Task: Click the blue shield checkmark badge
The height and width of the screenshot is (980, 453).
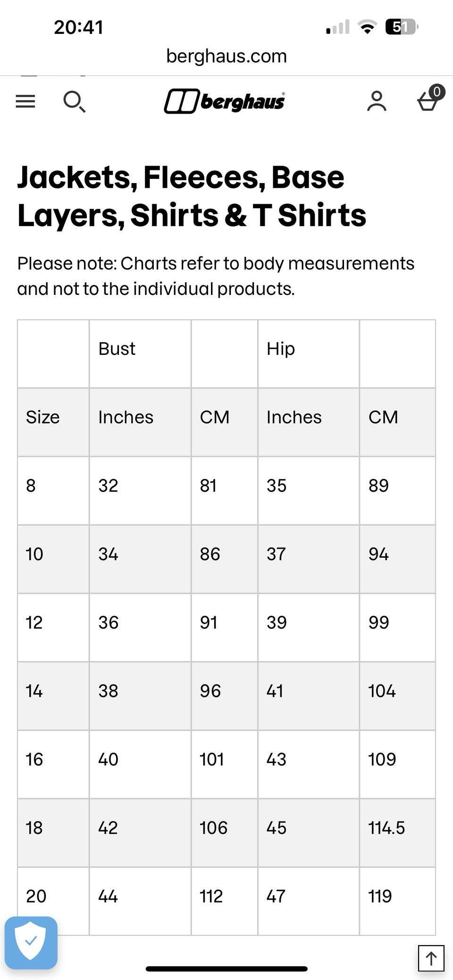Action: point(31,942)
